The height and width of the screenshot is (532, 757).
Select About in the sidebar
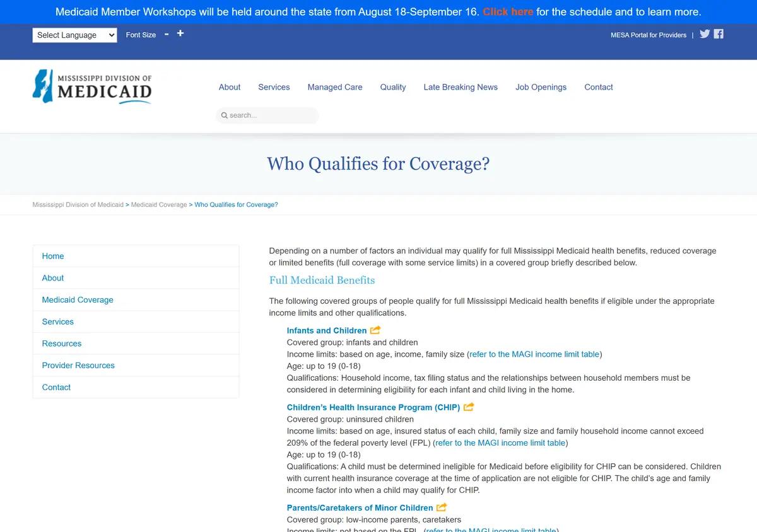(136, 278)
